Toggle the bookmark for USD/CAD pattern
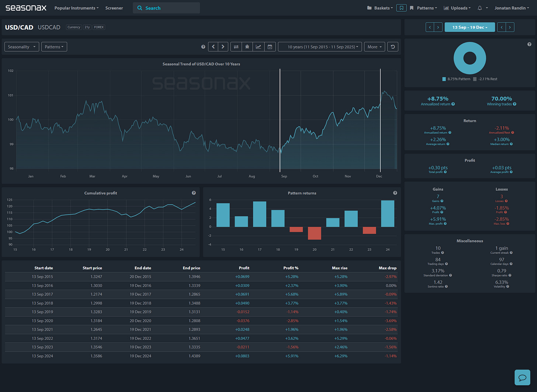The width and height of the screenshot is (537, 392). 401,8
